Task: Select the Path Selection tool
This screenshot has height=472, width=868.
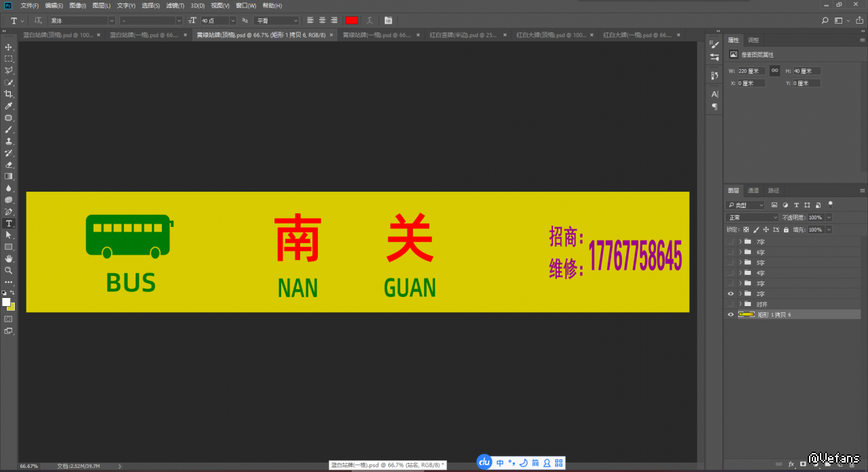Action: click(9, 235)
